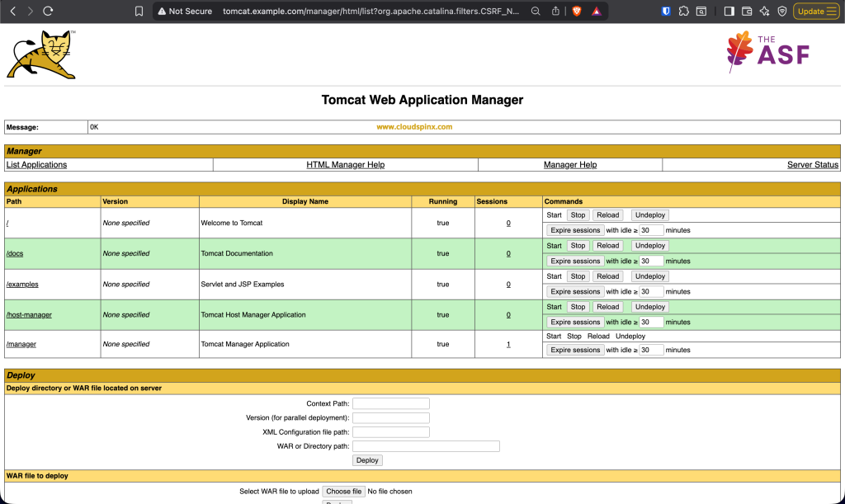This screenshot has width=845, height=504.
Task: Stop the /docs application
Action: point(578,246)
